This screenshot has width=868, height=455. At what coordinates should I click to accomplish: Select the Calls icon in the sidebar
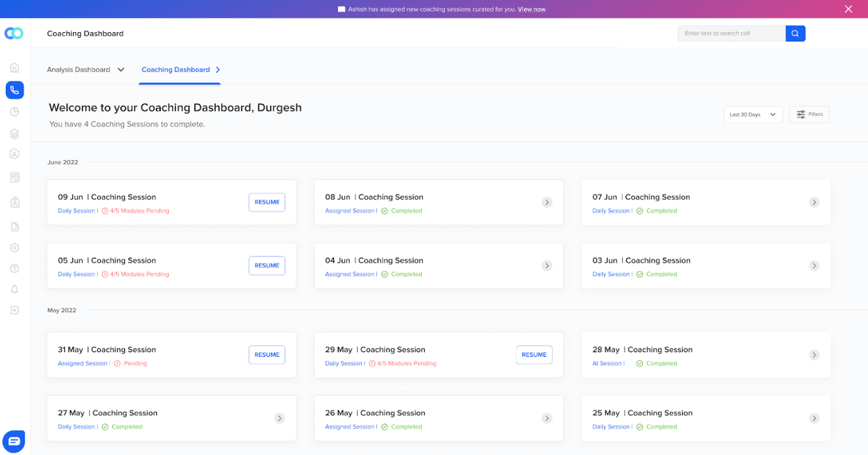click(x=14, y=90)
